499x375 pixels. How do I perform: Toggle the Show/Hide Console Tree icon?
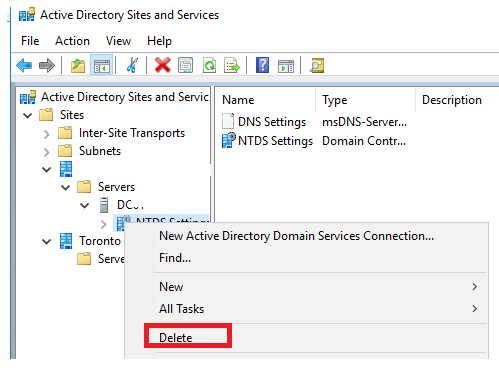[102, 65]
